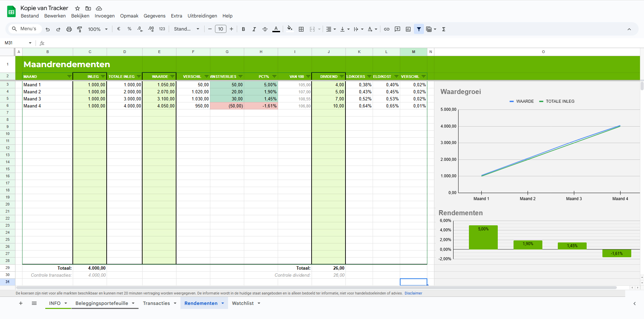Open the functions sigma menu

(444, 29)
